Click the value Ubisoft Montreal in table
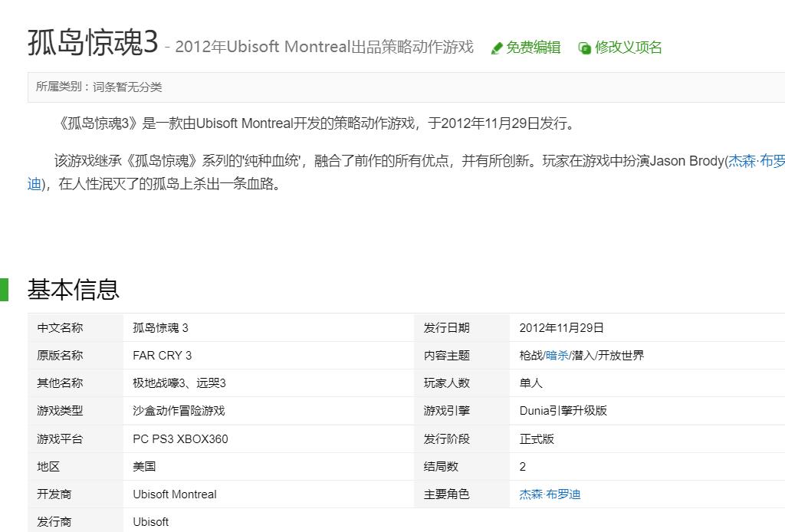The height and width of the screenshot is (532, 785). click(175, 494)
